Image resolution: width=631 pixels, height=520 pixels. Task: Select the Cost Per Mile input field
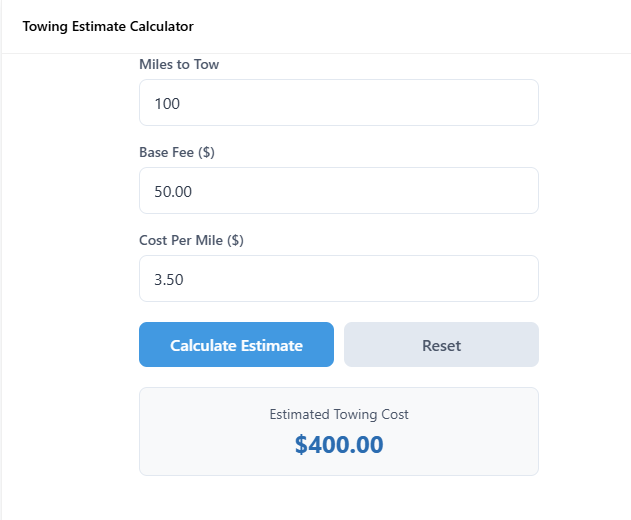[x=338, y=278]
